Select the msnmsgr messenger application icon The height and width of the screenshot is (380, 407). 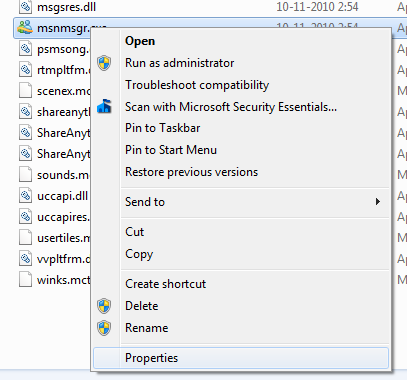click(x=25, y=28)
